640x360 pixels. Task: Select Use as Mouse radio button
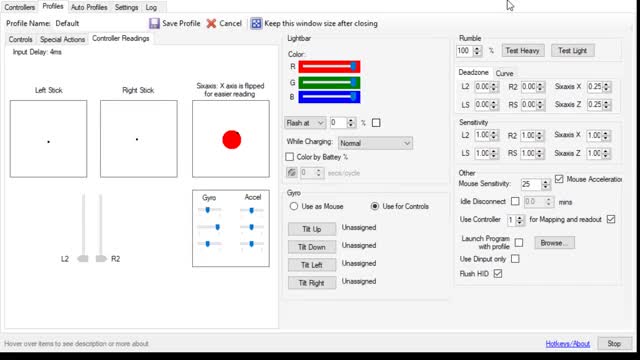pos(293,207)
